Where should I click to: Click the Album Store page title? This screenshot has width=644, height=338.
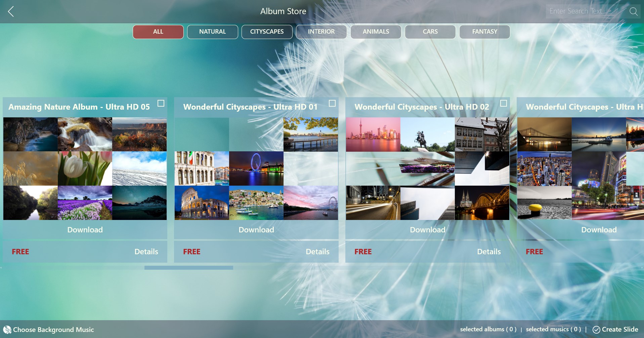click(283, 11)
